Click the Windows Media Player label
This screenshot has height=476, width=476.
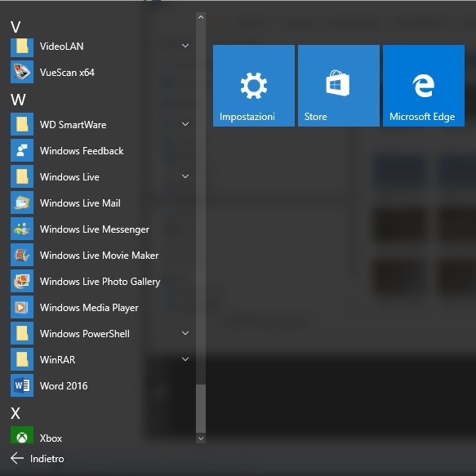(x=89, y=308)
